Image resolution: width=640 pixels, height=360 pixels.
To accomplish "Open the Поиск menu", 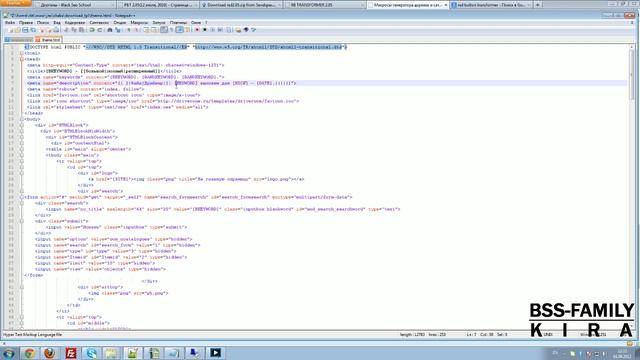I will 43,22.
